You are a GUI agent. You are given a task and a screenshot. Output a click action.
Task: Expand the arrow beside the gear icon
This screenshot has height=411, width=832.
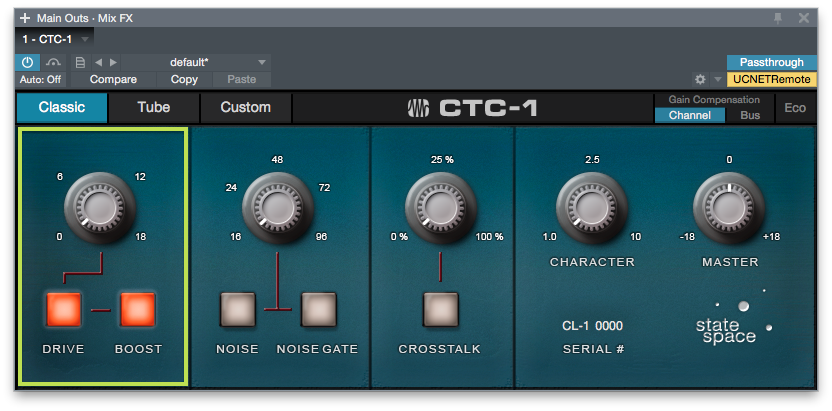pos(717,80)
